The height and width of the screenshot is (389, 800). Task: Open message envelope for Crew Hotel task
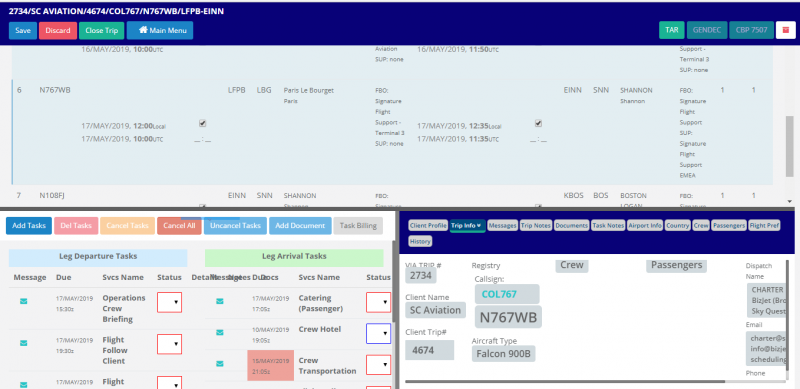pyautogui.click(x=220, y=332)
